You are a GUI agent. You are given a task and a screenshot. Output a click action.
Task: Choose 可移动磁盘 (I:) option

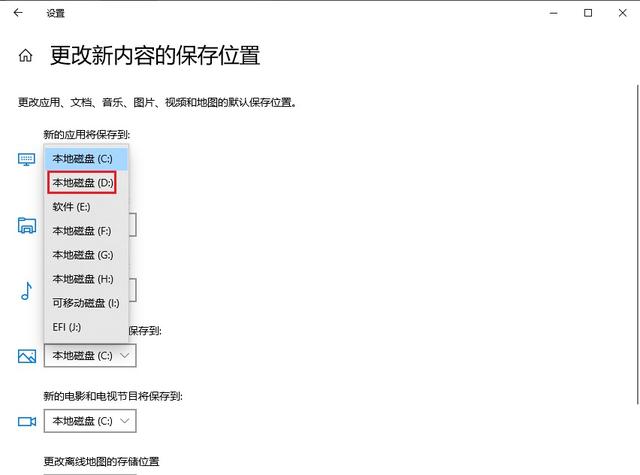[x=87, y=303]
